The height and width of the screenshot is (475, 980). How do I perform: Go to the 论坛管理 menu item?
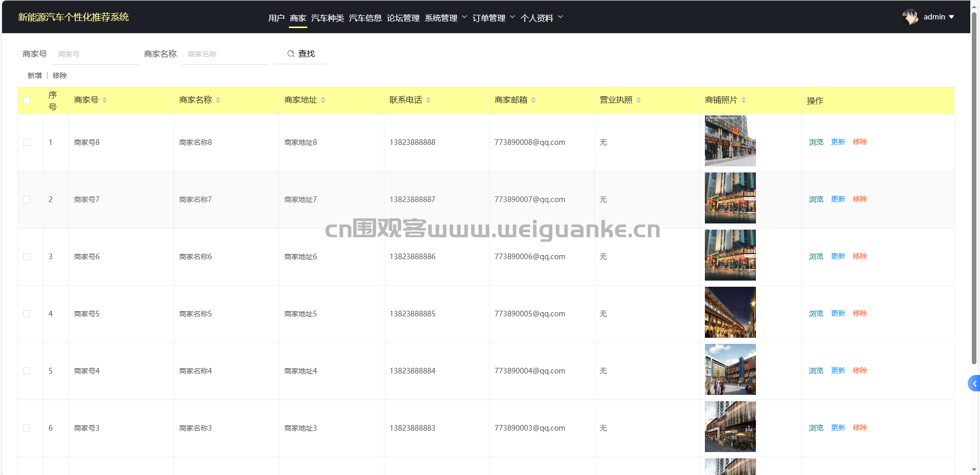click(x=403, y=18)
